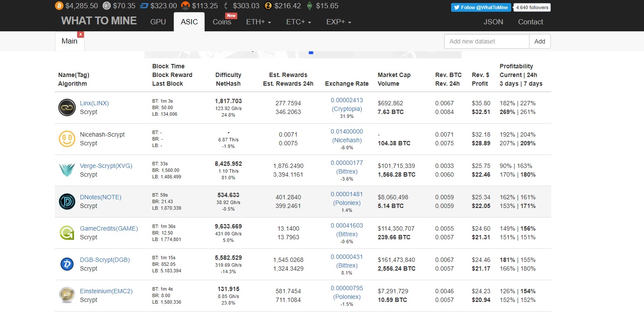This screenshot has height=315, width=644.
Task: Open the Nicehash exchange link
Action: (347, 140)
